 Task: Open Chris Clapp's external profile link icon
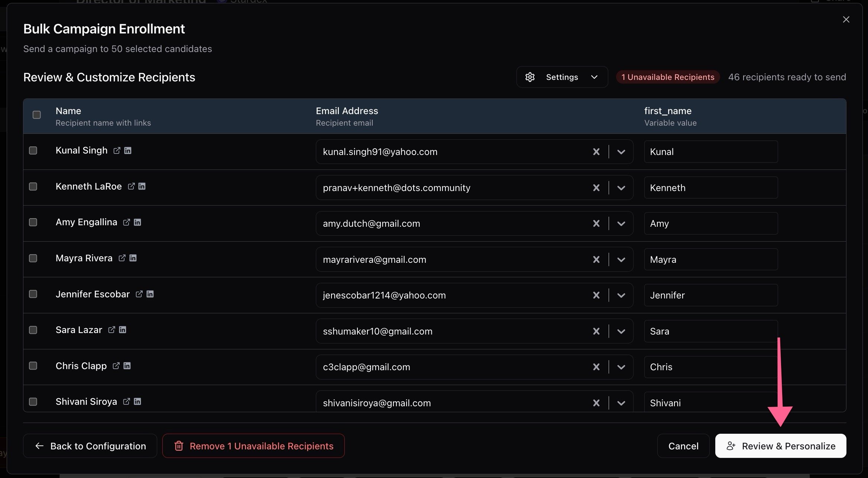coord(116,366)
